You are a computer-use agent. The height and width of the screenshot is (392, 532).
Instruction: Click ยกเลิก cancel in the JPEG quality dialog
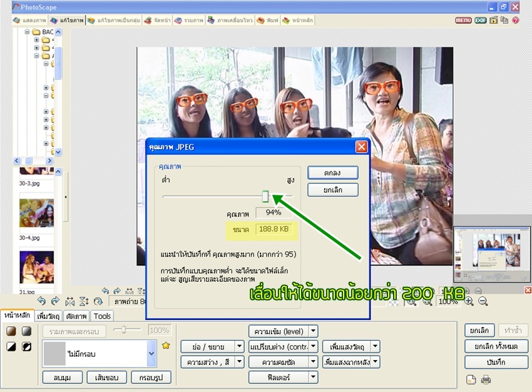click(332, 190)
